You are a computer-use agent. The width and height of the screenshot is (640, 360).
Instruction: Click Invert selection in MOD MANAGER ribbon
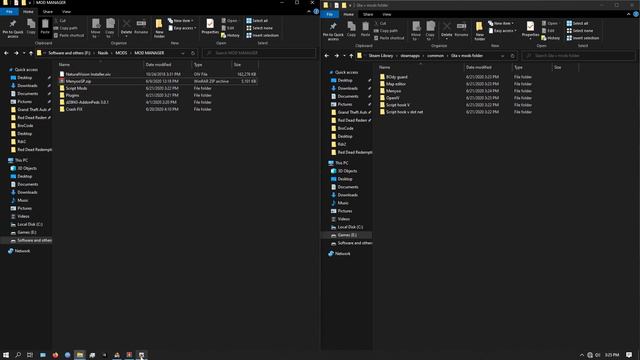(262, 36)
